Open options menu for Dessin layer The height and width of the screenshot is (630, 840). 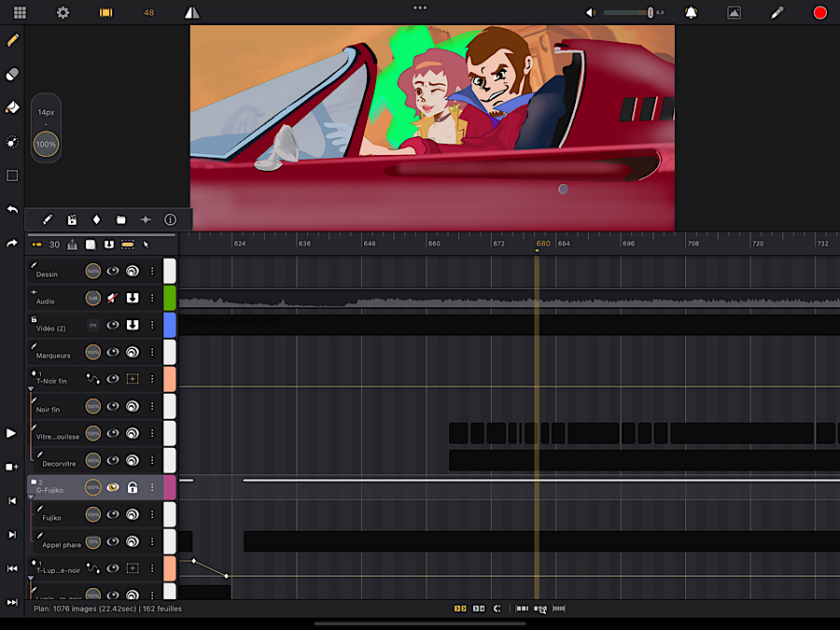[x=152, y=271]
